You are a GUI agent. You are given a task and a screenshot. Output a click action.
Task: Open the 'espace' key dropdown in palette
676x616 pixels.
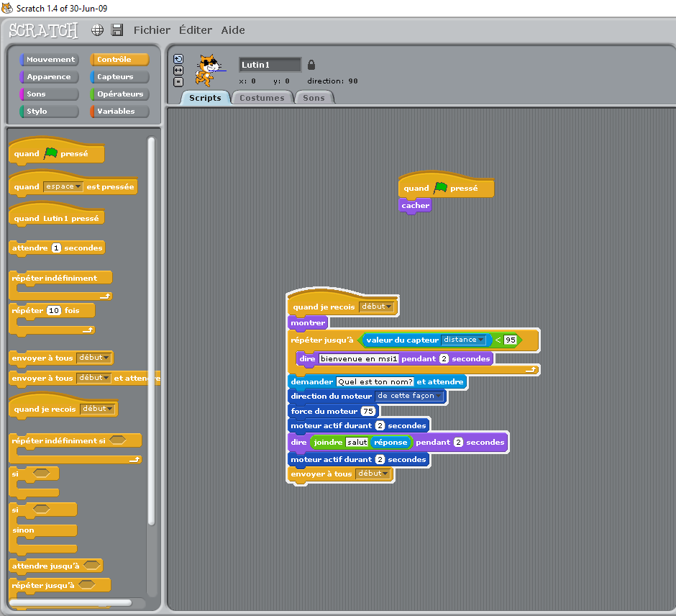pos(63,187)
